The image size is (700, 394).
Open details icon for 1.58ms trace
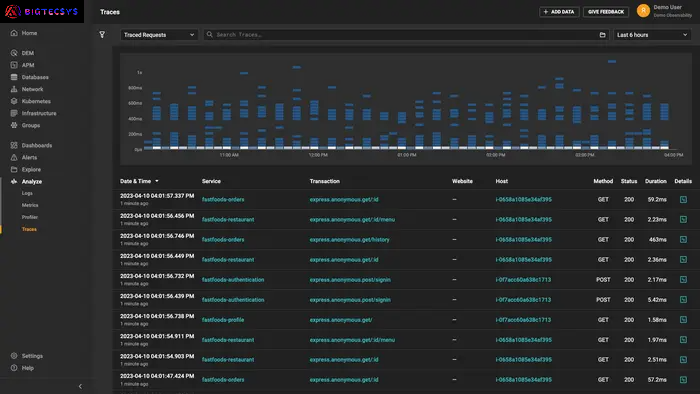tap(683, 319)
